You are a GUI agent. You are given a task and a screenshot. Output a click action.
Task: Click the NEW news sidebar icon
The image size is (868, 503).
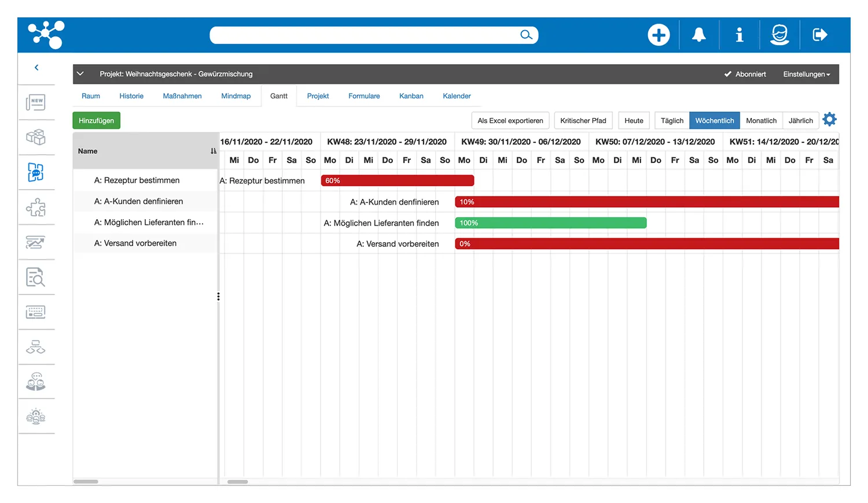[36, 103]
